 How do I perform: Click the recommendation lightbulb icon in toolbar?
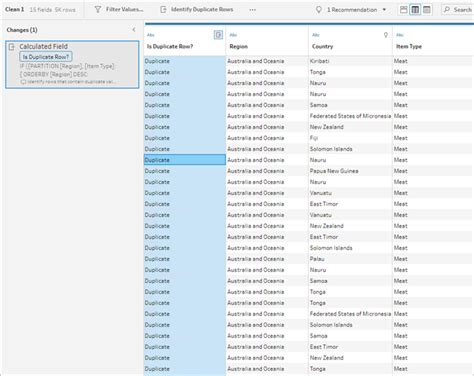pos(319,10)
